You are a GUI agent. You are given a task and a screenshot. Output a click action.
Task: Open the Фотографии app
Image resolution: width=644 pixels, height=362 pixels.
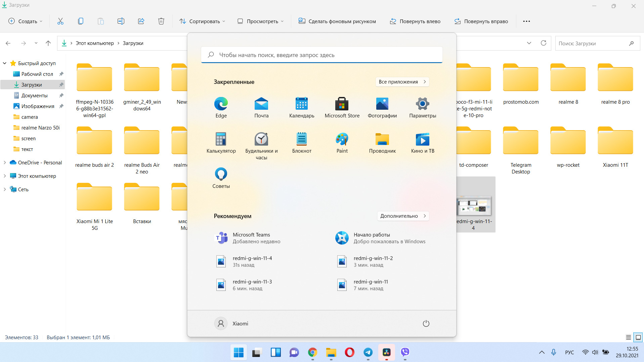coord(382,107)
